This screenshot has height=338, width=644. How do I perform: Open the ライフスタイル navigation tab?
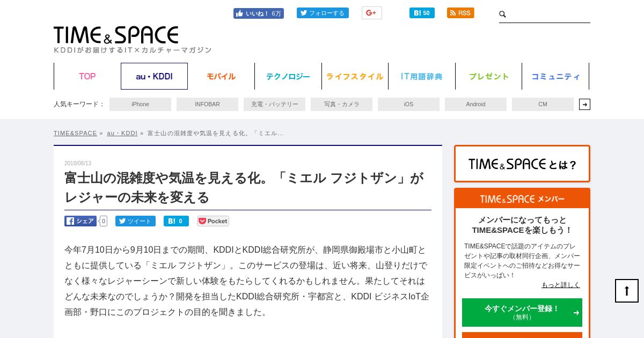pyautogui.click(x=355, y=76)
